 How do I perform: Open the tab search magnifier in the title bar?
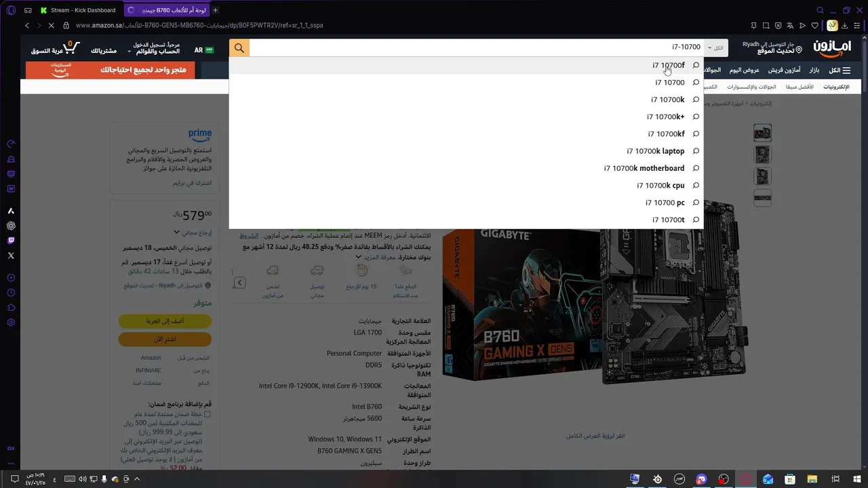(x=821, y=10)
